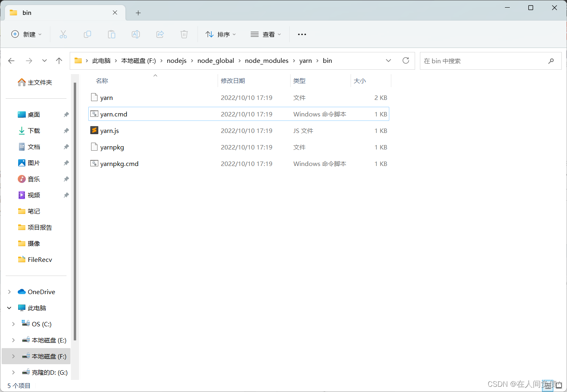Open a new tab with plus button
The image size is (567, 392).
point(138,13)
